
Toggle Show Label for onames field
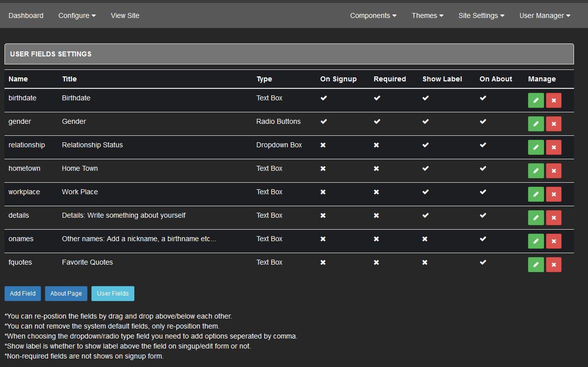pyautogui.click(x=425, y=239)
